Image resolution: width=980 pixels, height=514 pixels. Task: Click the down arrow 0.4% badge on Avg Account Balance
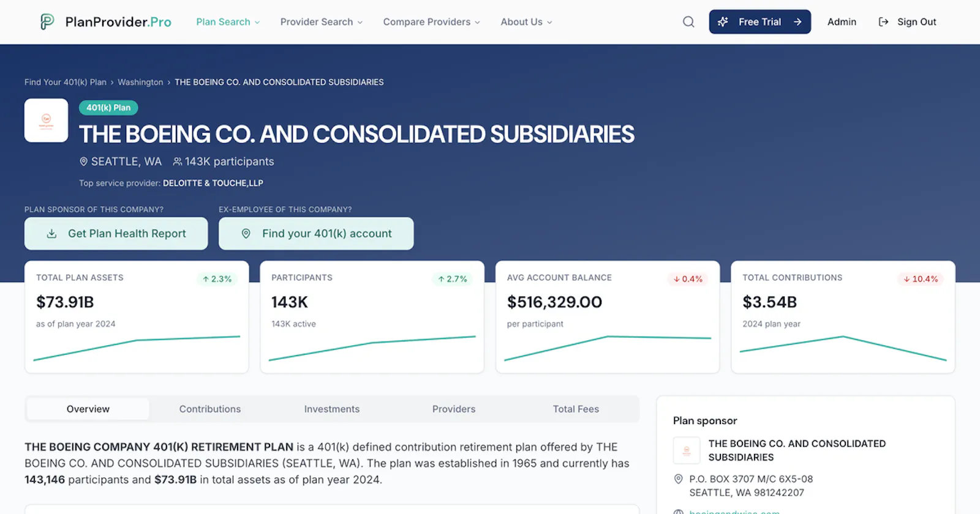click(x=688, y=279)
